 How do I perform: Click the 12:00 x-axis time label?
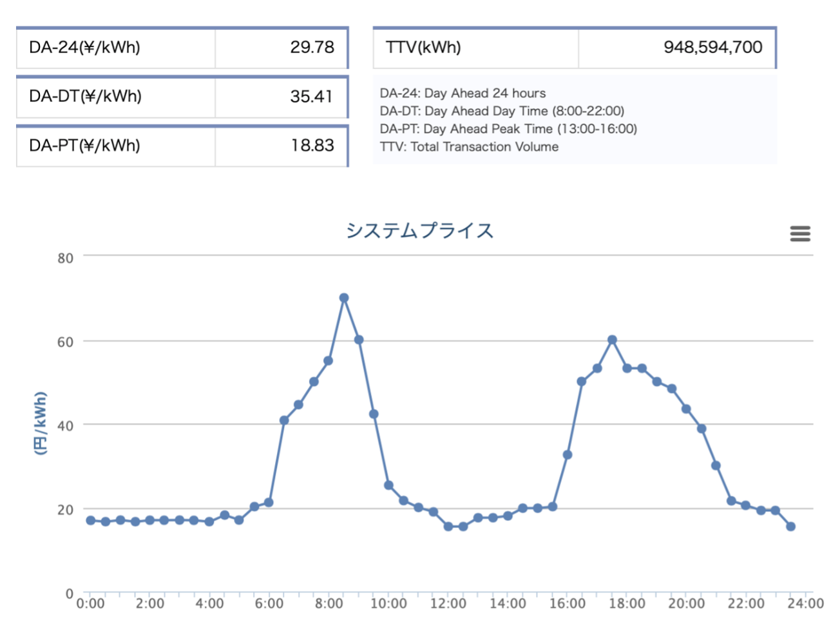[448, 604]
